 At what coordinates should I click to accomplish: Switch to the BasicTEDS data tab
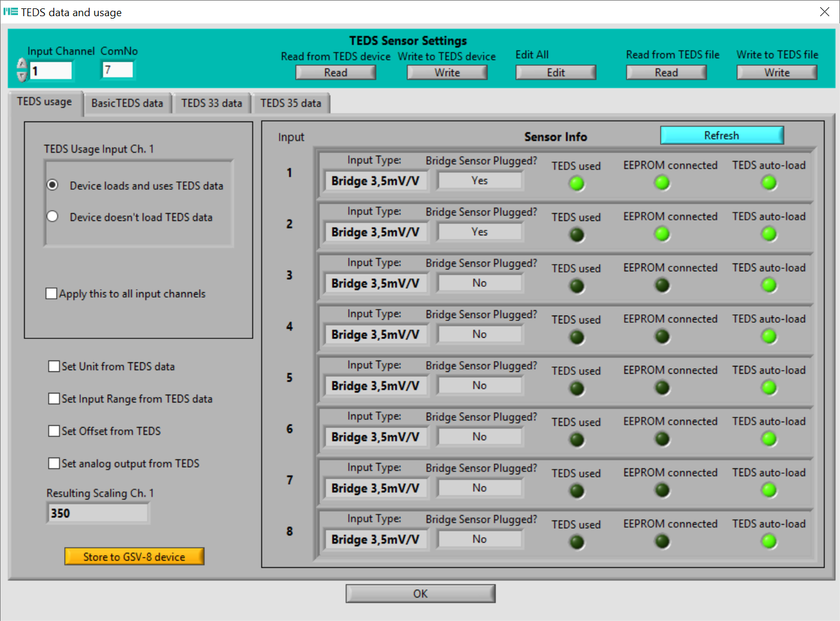tap(127, 103)
